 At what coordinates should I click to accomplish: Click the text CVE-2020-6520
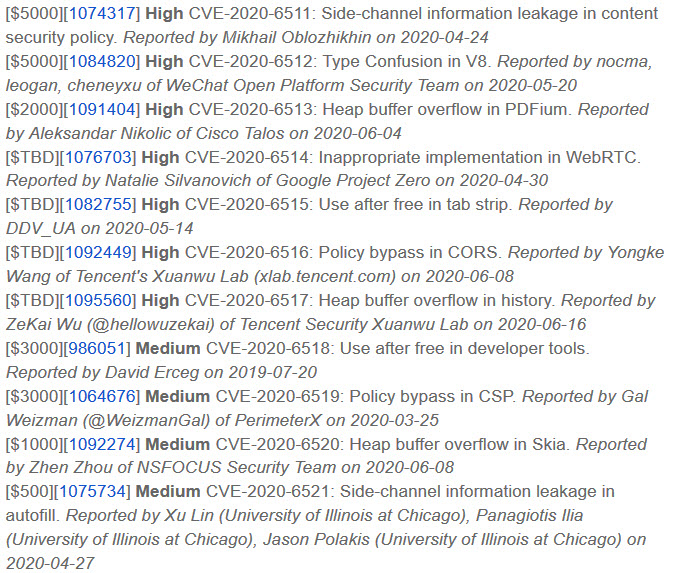point(278,444)
